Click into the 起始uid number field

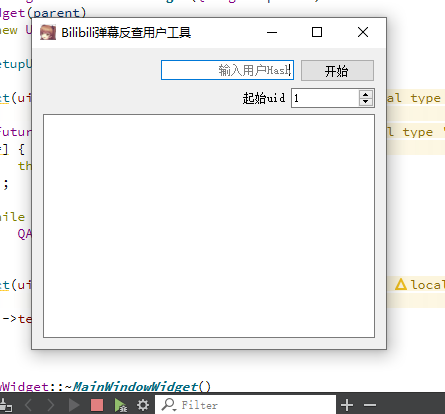click(325, 98)
